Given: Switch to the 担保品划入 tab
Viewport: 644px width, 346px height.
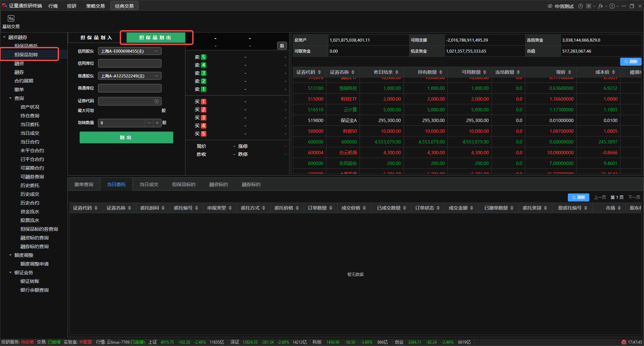Looking at the screenshot, I should [x=96, y=38].
